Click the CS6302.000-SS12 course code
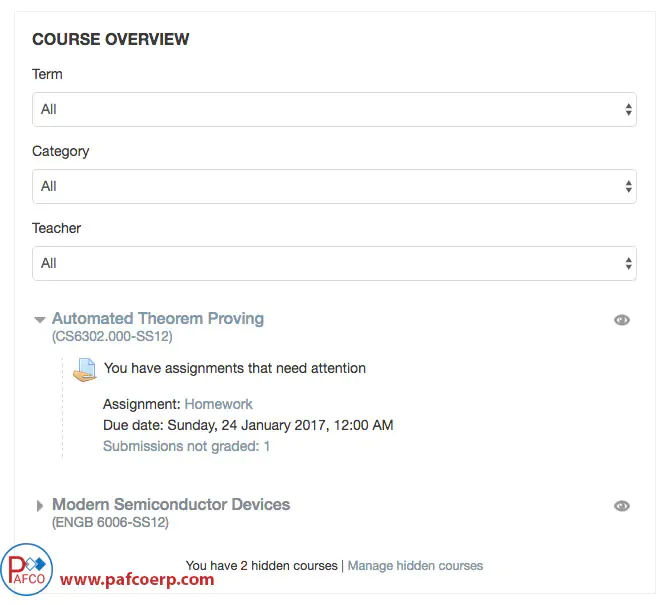 coord(112,337)
